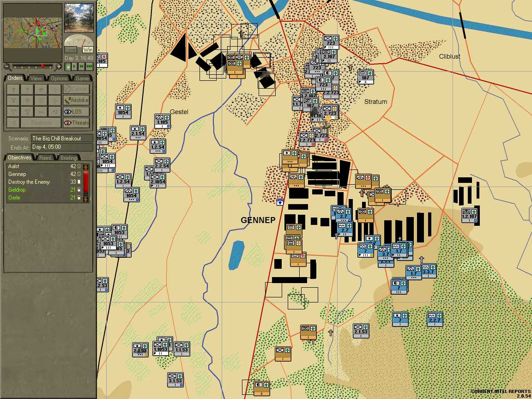Select the Gennep objective in list

tap(44, 174)
